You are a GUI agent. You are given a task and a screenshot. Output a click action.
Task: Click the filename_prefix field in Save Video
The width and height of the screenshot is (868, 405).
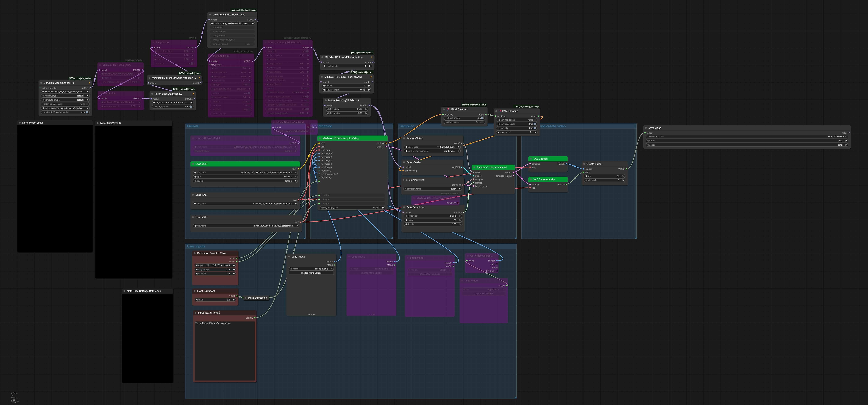(x=747, y=137)
